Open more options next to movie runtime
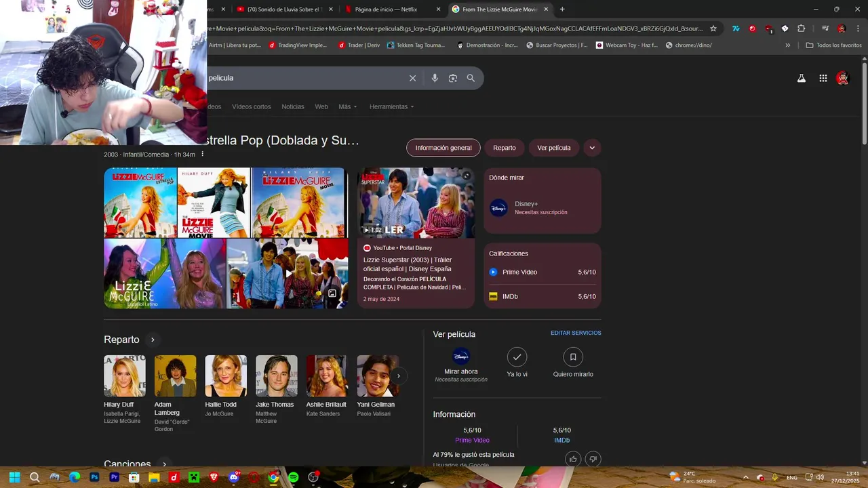 pyautogui.click(x=202, y=155)
